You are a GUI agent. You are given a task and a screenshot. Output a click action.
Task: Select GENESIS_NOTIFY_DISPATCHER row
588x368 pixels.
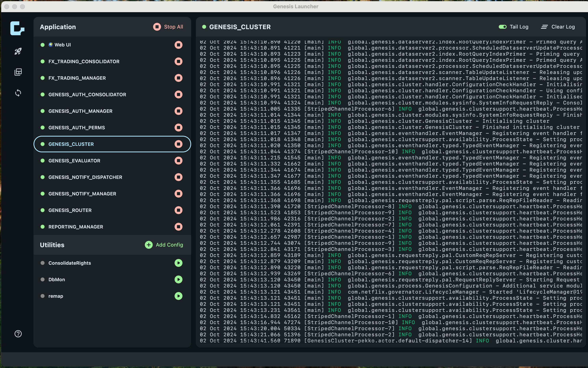[x=112, y=177]
